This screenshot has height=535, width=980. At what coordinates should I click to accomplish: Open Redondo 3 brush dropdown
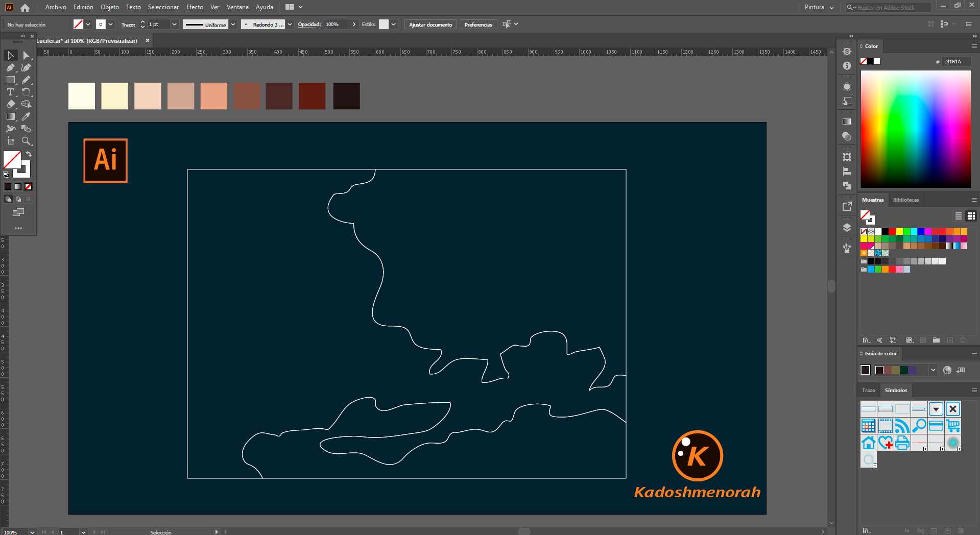pos(290,25)
